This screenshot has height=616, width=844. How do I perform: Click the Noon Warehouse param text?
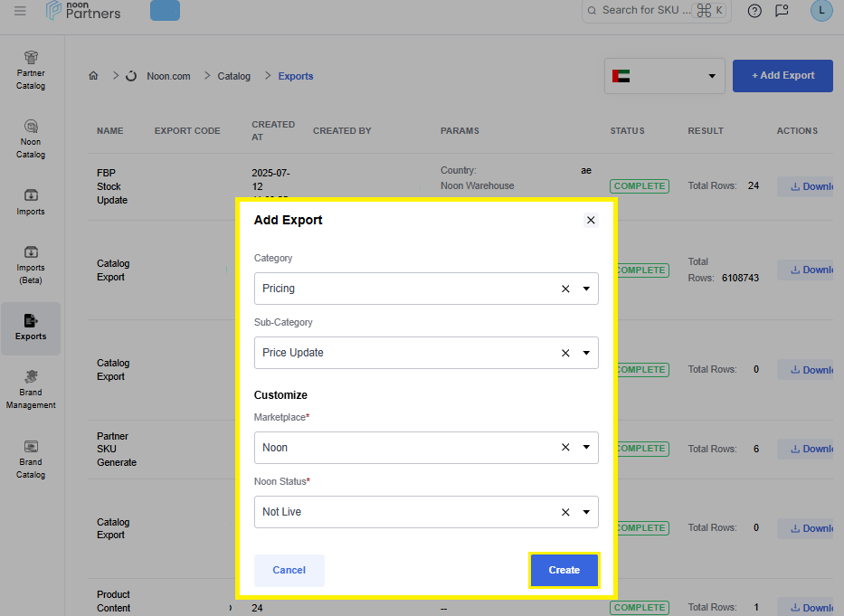click(478, 185)
